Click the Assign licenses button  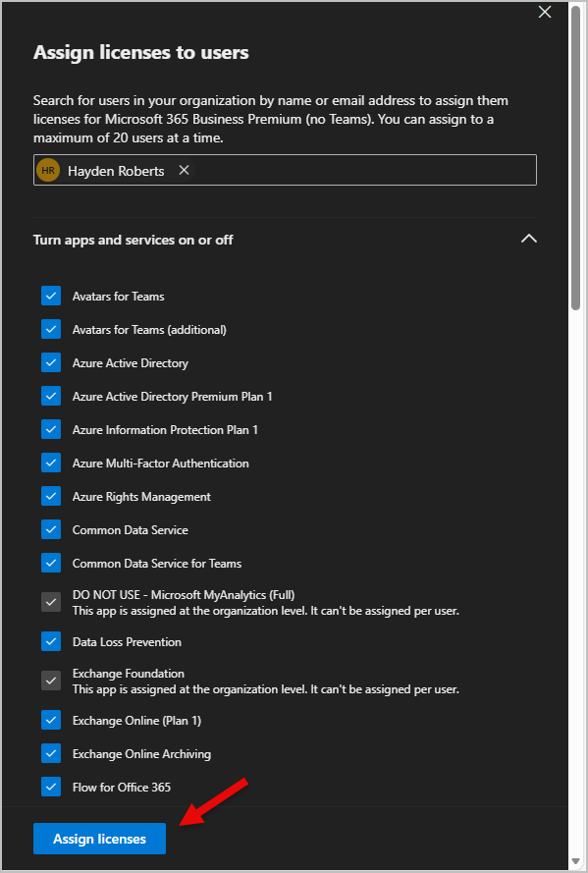98,838
